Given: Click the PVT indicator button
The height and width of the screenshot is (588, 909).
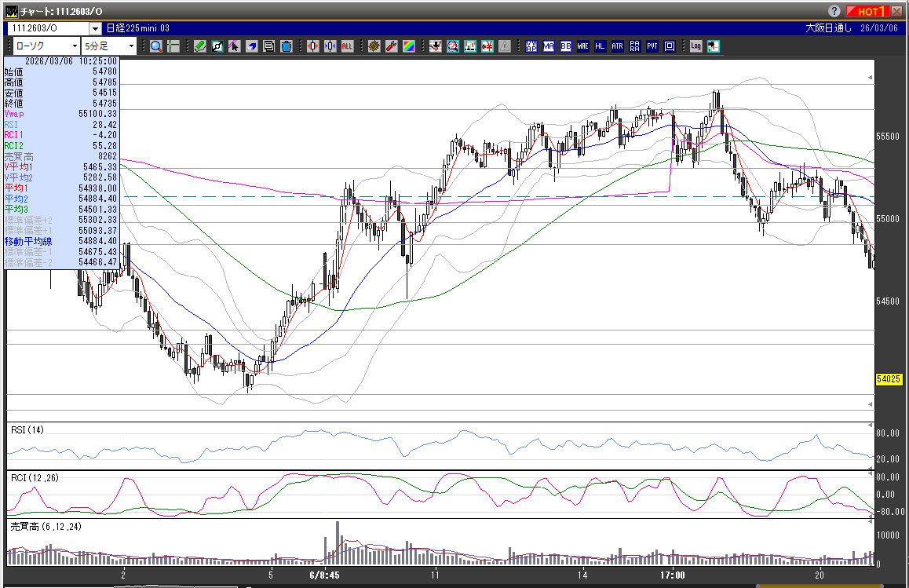Looking at the screenshot, I should click(x=652, y=46).
